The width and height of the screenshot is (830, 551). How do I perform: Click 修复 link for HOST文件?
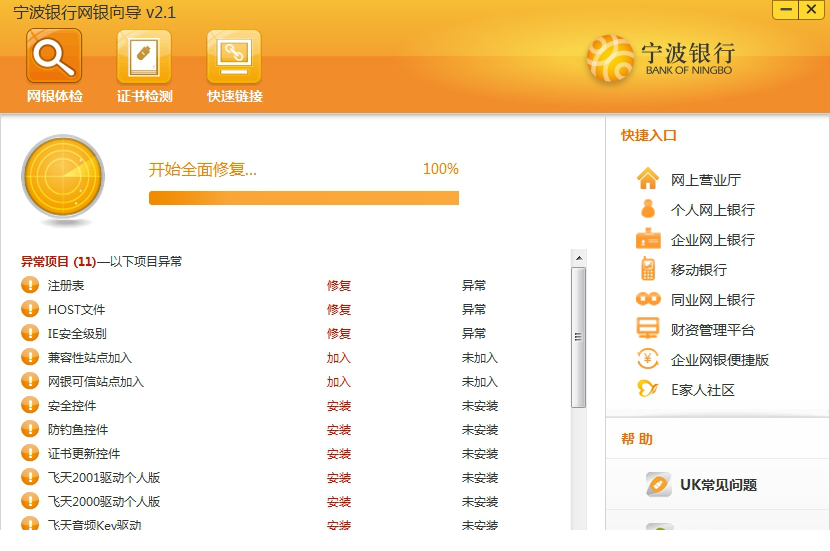(x=339, y=309)
